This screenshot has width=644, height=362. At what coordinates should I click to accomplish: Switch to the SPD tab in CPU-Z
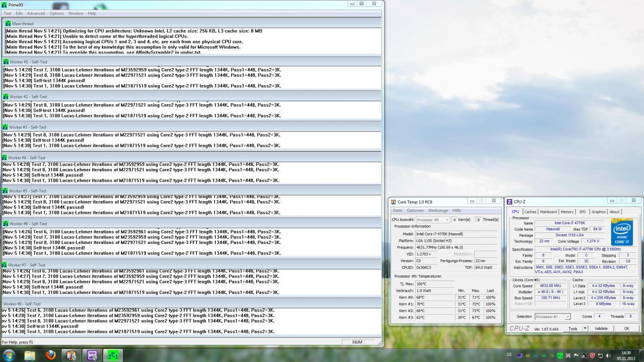click(x=582, y=212)
